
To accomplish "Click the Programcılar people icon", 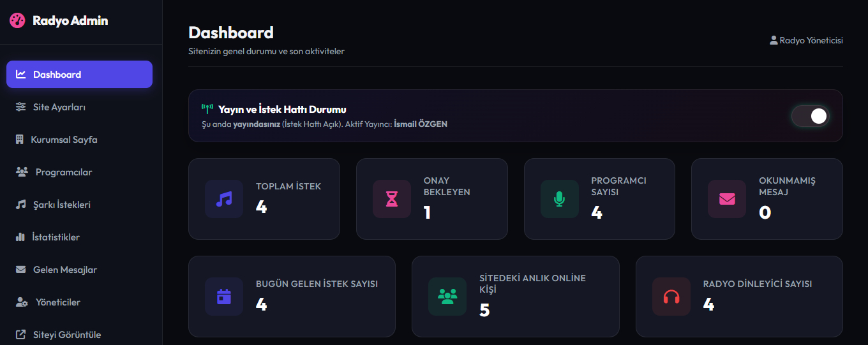I will (22, 172).
